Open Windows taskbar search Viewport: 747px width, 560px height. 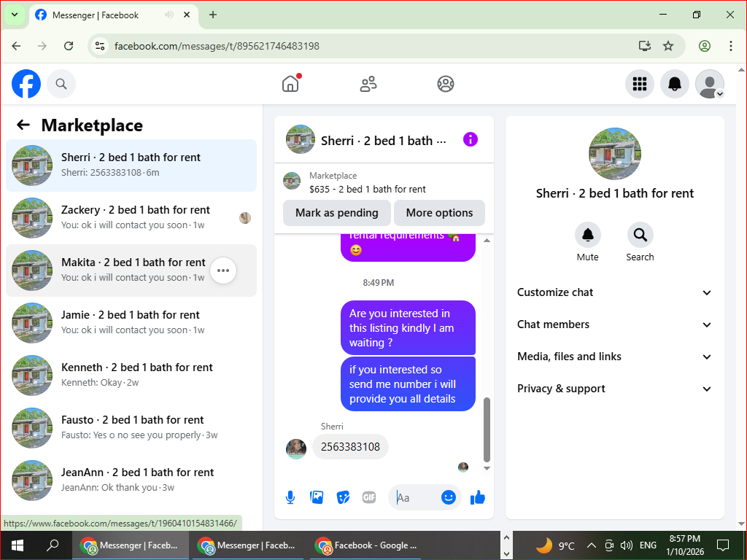click(53, 545)
